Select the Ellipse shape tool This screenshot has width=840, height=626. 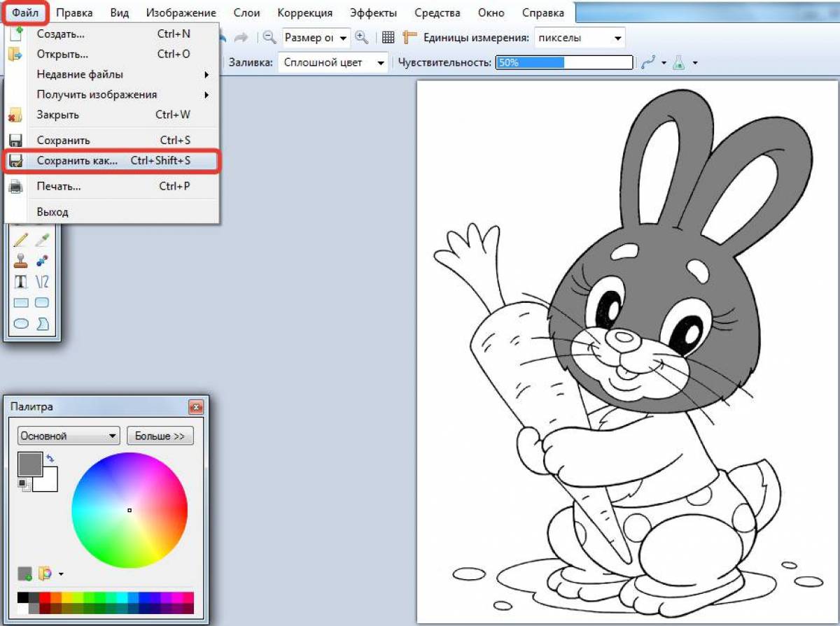pos(21,323)
